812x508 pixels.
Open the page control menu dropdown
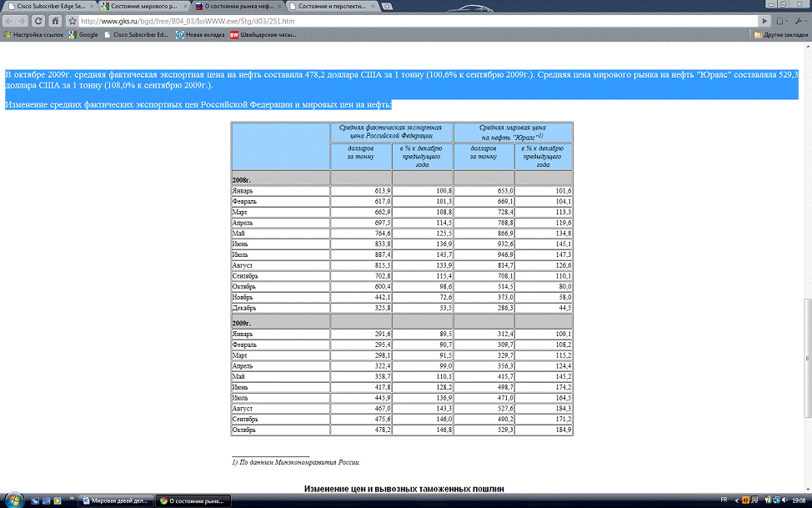[x=782, y=20]
